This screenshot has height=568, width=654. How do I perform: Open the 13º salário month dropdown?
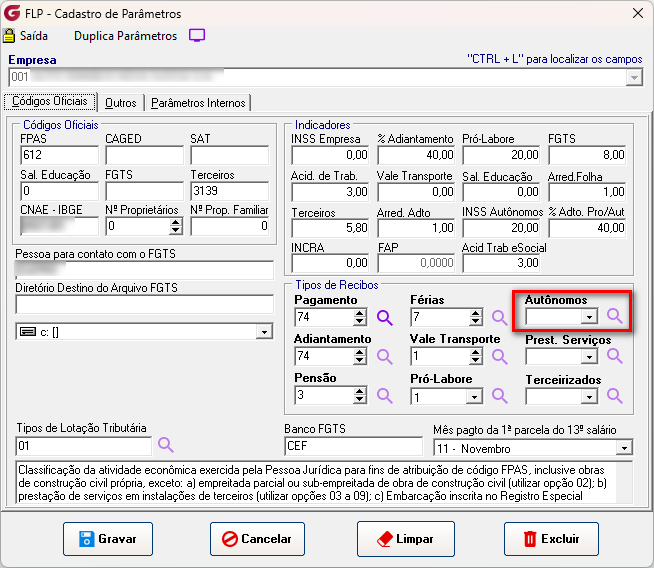click(x=624, y=448)
